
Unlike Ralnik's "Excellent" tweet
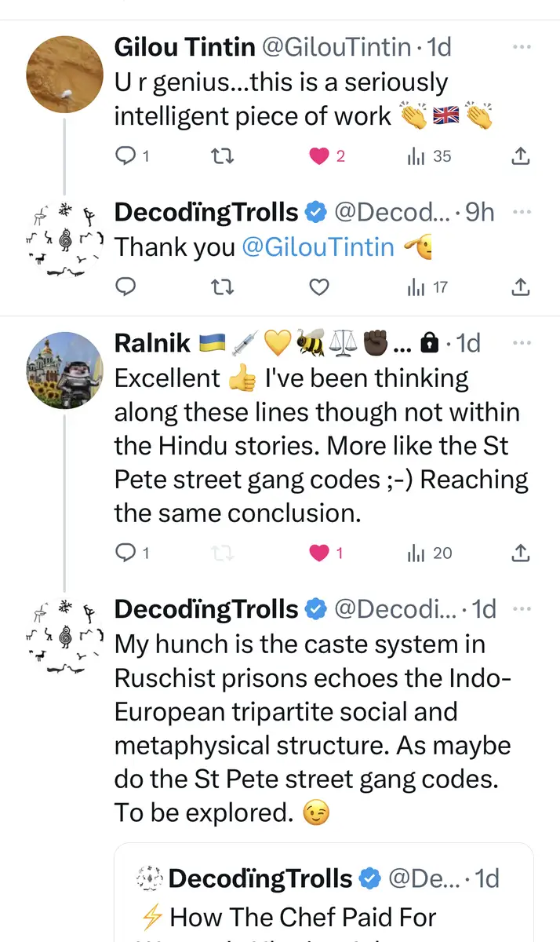(x=318, y=553)
